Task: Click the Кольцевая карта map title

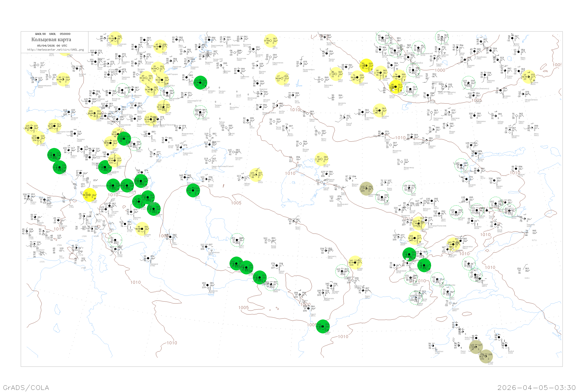Action: click(x=51, y=40)
